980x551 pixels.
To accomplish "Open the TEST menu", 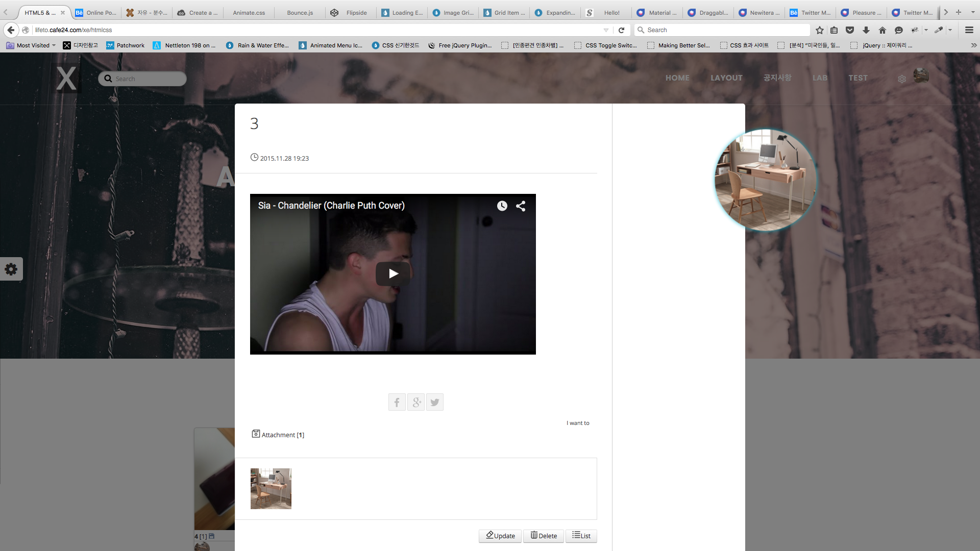I will [x=858, y=78].
